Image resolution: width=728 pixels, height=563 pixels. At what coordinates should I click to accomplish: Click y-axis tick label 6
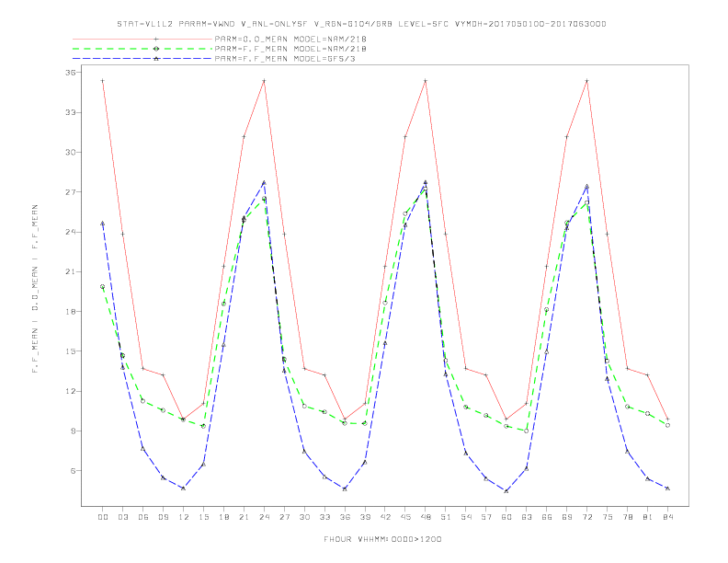click(74, 471)
